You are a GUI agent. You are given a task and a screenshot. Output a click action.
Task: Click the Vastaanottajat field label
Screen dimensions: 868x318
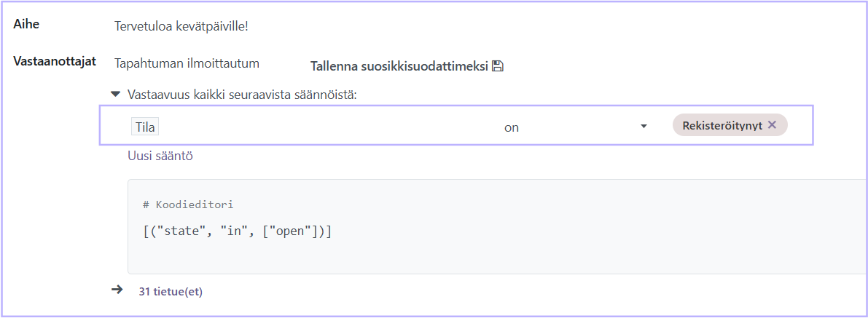55,60
